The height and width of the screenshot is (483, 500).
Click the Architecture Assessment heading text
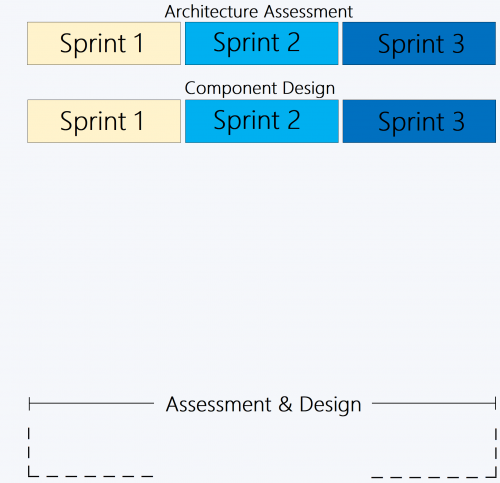(x=259, y=12)
